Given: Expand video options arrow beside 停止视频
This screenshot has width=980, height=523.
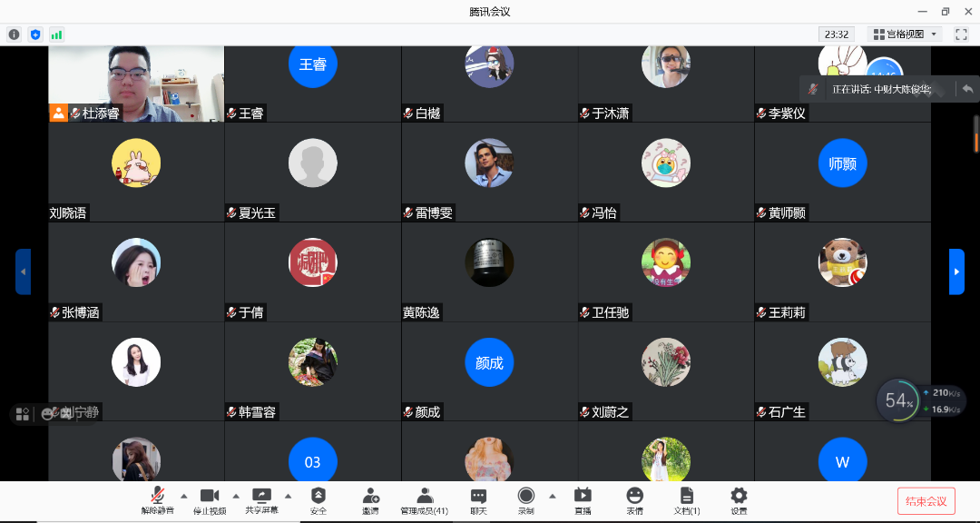Looking at the screenshot, I should pos(236,496).
